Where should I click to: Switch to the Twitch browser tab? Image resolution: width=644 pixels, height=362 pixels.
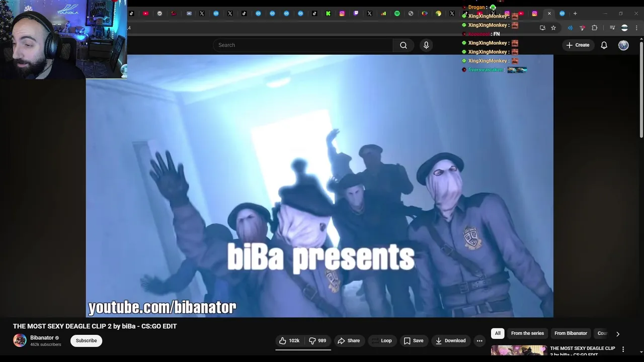pos(356,14)
